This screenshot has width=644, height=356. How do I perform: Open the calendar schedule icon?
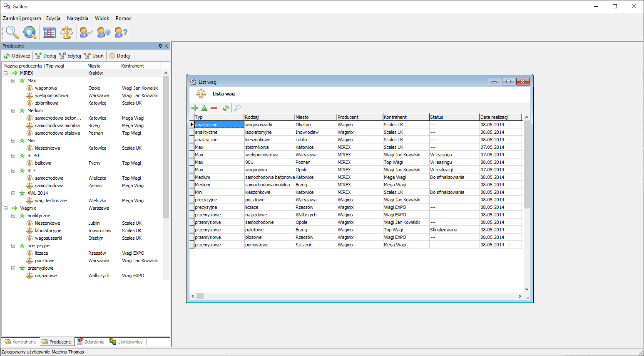pos(49,32)
